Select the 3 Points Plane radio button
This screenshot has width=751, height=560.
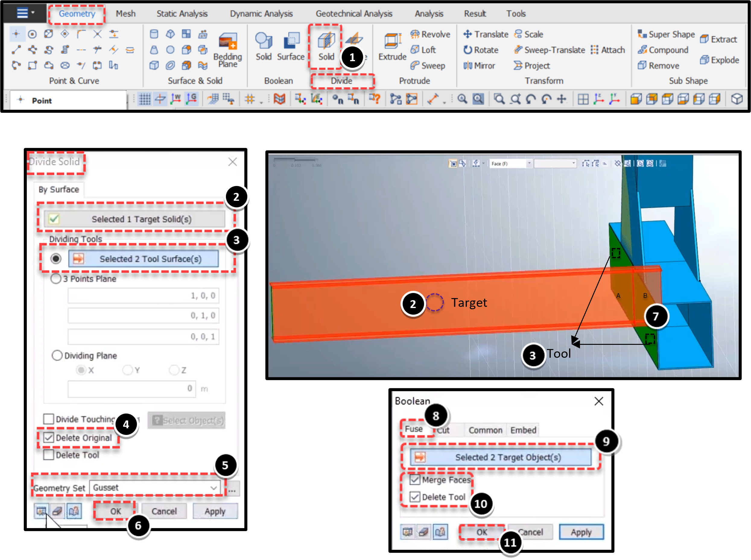coord(55,279)
